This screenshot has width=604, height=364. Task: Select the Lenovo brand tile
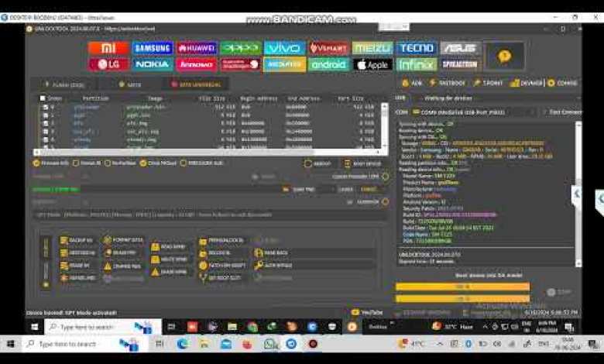pyautogui.click(x=197, y=64)
